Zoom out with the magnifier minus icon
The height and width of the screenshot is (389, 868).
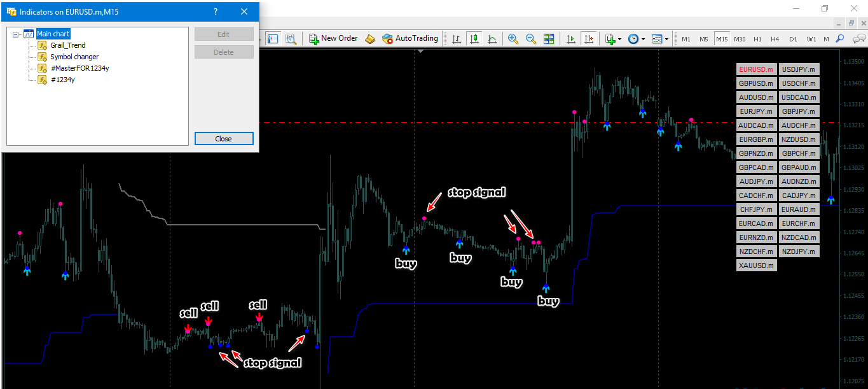[x=530, y=39]
